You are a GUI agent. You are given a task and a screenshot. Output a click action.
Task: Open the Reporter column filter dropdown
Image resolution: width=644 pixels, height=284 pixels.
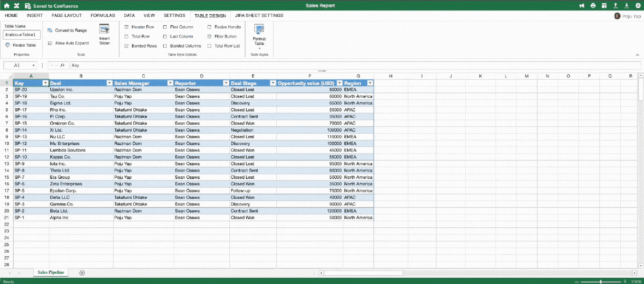coord(226,83)
